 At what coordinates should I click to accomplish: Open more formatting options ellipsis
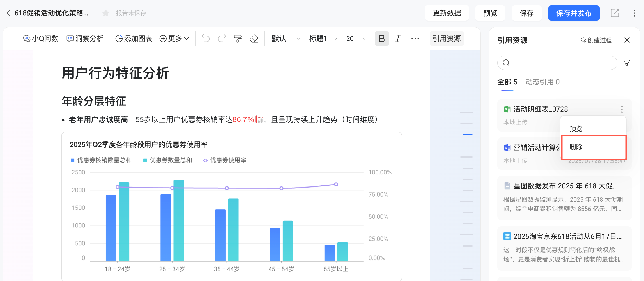[415, 38]
